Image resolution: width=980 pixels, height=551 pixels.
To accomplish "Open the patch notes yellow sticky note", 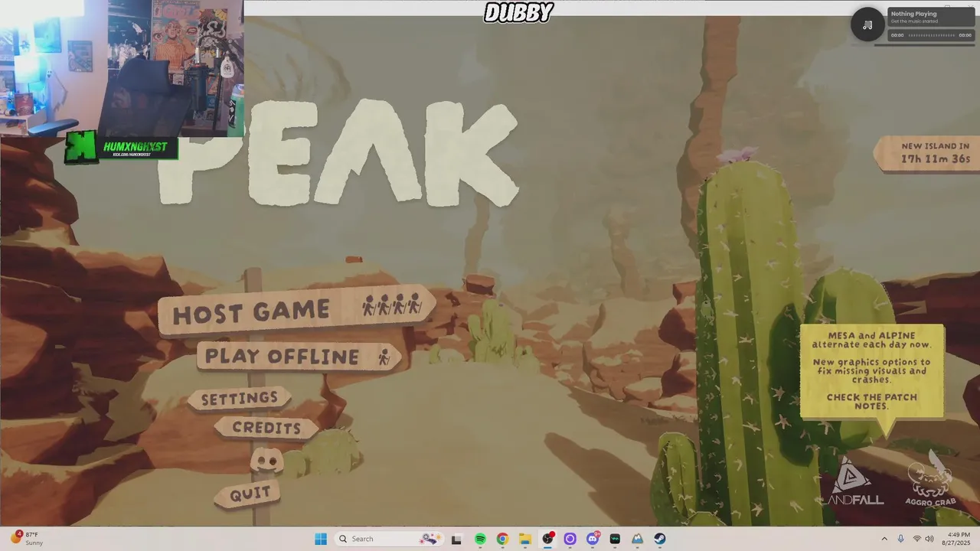I will pyautogui.click(x=872, y=372).
